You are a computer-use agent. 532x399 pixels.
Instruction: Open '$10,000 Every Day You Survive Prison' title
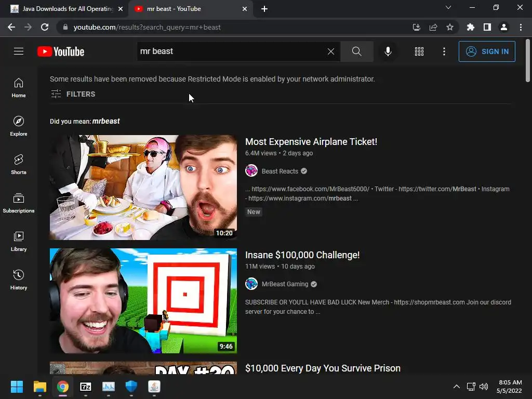323,368
